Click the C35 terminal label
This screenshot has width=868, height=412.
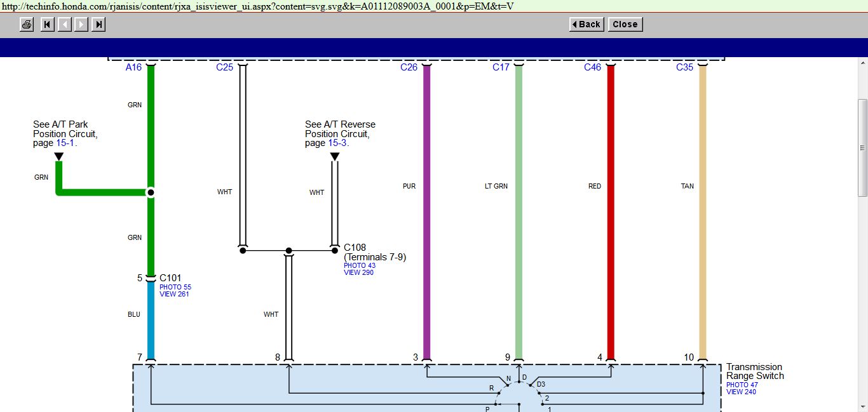[x=684, y=67]
